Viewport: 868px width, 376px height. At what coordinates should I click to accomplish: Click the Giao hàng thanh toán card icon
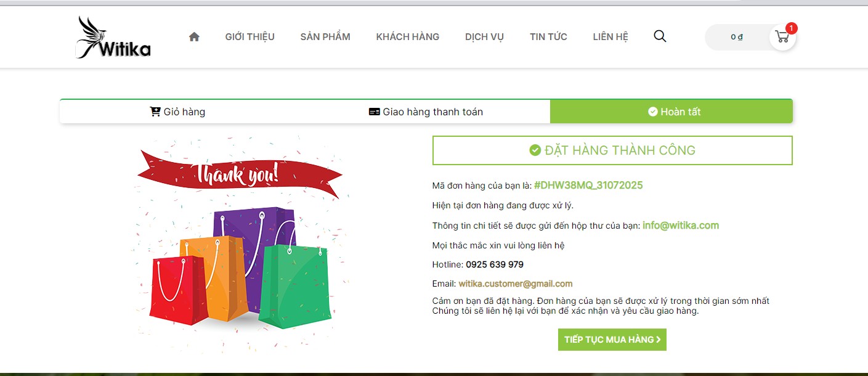pyautogui.click(x=374, y=112)
